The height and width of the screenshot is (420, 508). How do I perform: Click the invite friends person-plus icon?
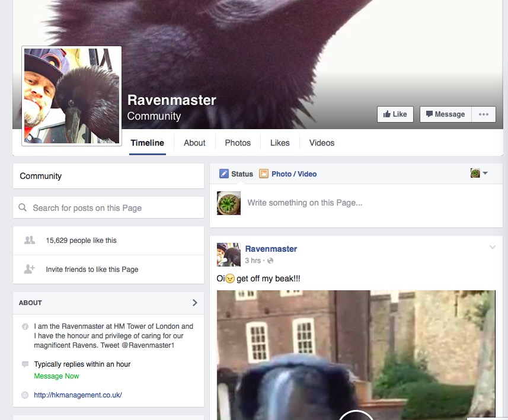30,269
